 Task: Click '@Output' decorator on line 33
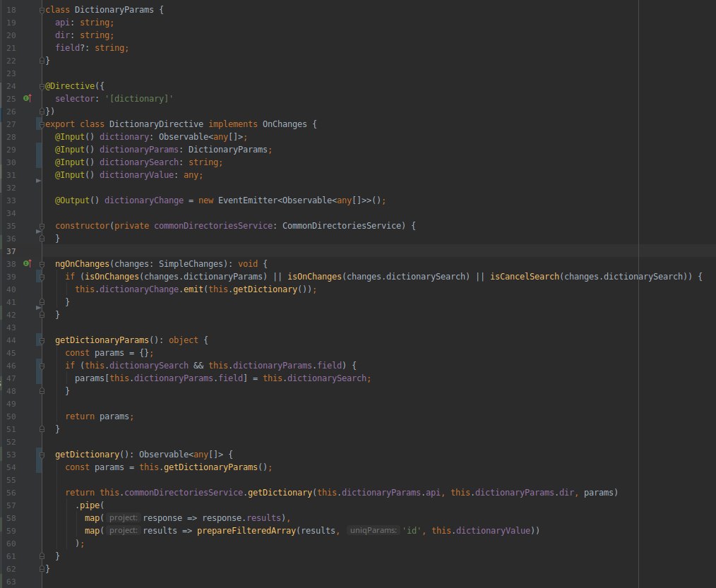[72, 200]
